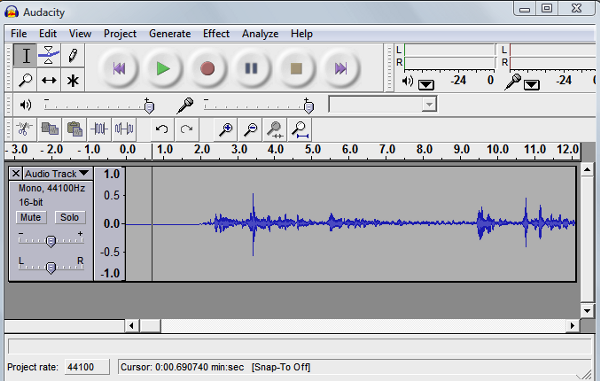
Task: Close the Audio Track with X
Action: coord(16,174)
